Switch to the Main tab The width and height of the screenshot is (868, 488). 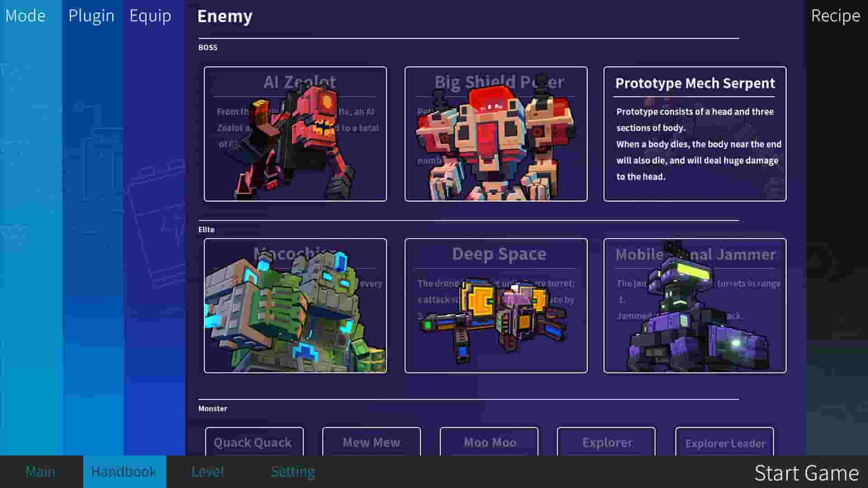click(40, 471)
